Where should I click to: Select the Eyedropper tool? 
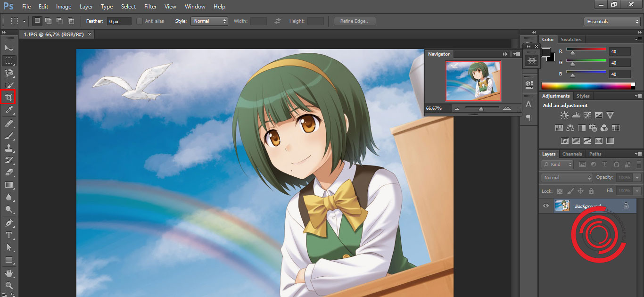pos(8,110)
